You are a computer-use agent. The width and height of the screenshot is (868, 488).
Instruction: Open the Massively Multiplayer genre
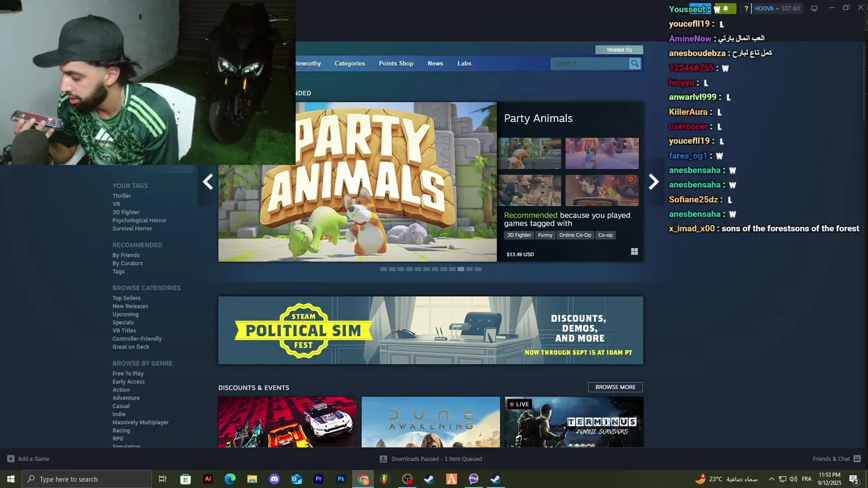(x=140, y=422)
